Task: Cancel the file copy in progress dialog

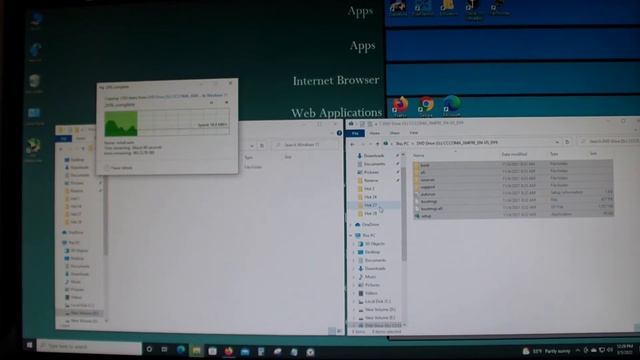Action: click(x=226, y=102)
